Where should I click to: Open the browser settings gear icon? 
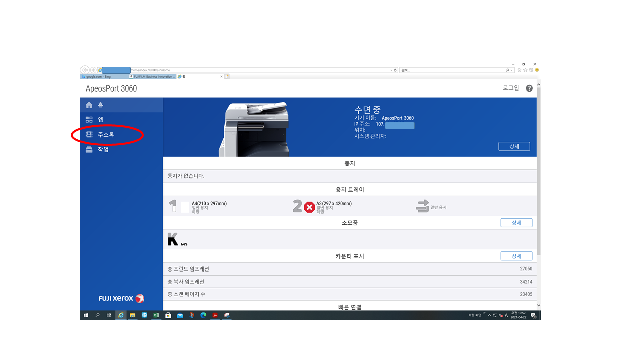tap(531, 70)
